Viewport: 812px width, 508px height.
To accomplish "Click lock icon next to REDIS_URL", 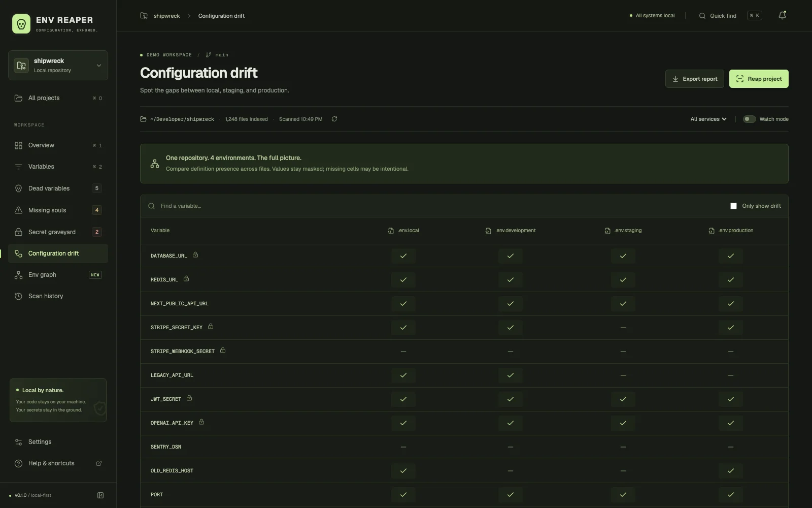I will click(x=186, y=279).
